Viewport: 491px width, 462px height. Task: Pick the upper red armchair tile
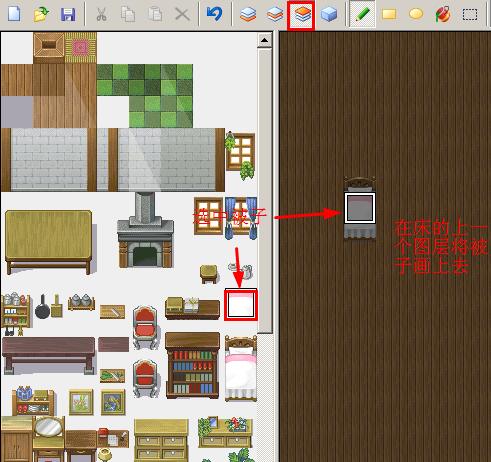click(145, 327)
